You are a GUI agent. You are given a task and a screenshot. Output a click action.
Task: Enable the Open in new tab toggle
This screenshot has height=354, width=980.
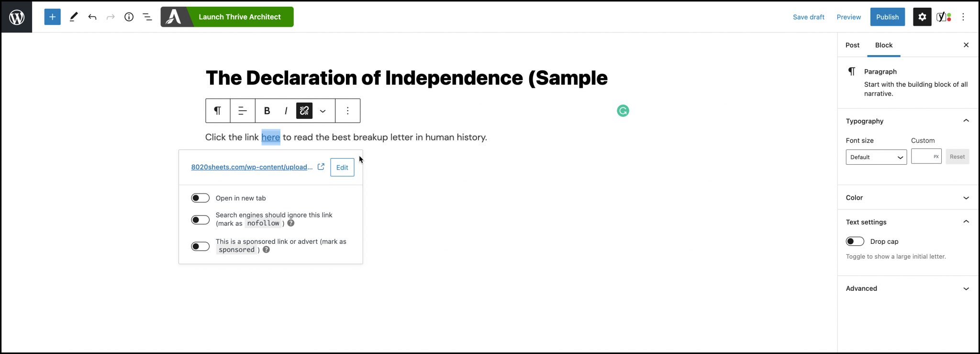[200, 198]
